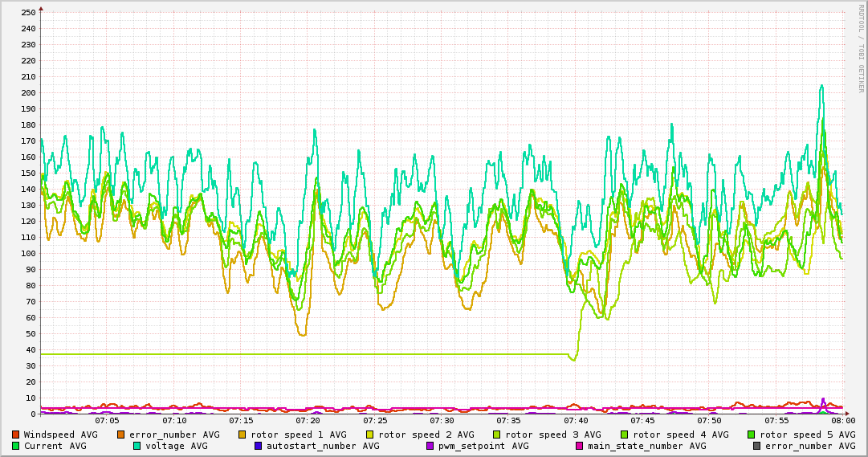Click the gray error_number AVG swatch
868x457 pixels.
click(x=756, y=446)
